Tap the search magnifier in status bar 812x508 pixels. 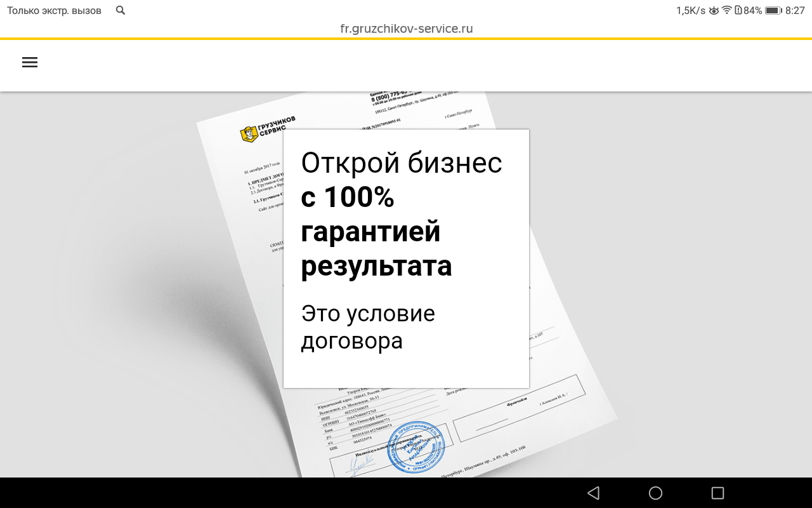(121, 10)
